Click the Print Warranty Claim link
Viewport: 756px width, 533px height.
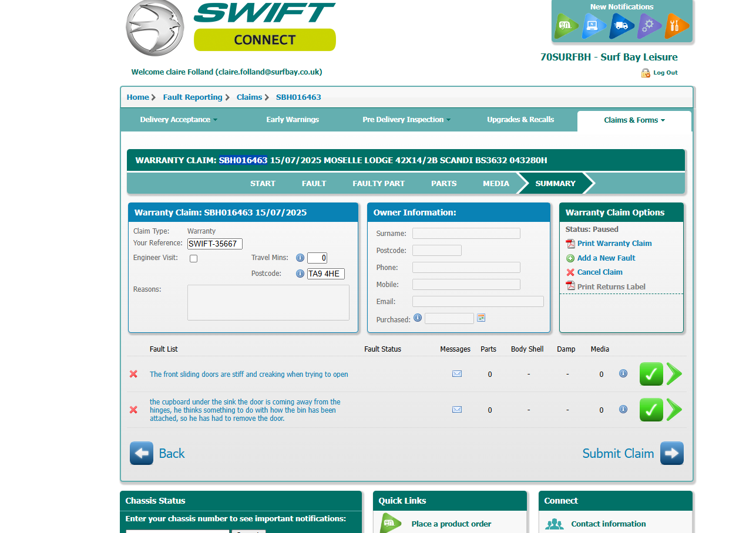pos(614,244)
